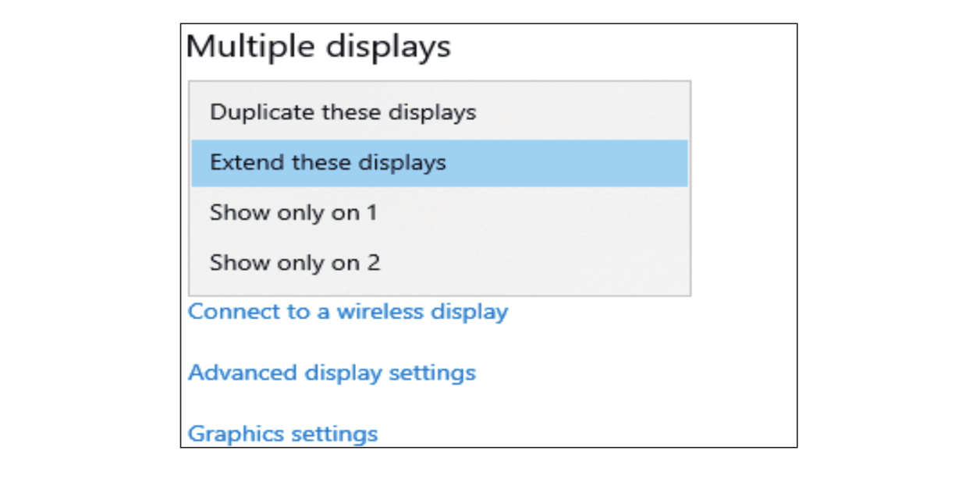Restrict output to display 2 only

pos(295,263)
